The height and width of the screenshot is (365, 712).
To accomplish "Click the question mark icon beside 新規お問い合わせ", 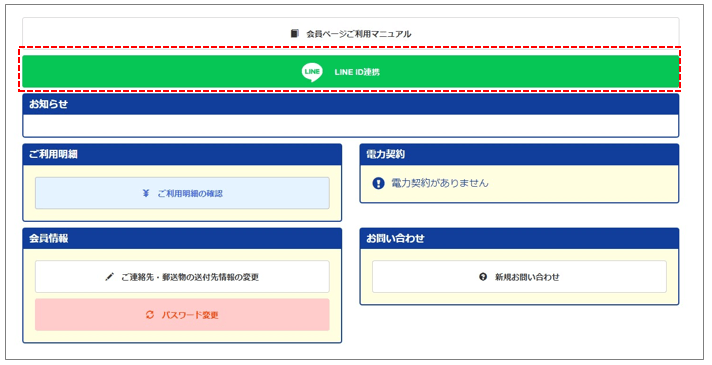I will click(483, 276).
